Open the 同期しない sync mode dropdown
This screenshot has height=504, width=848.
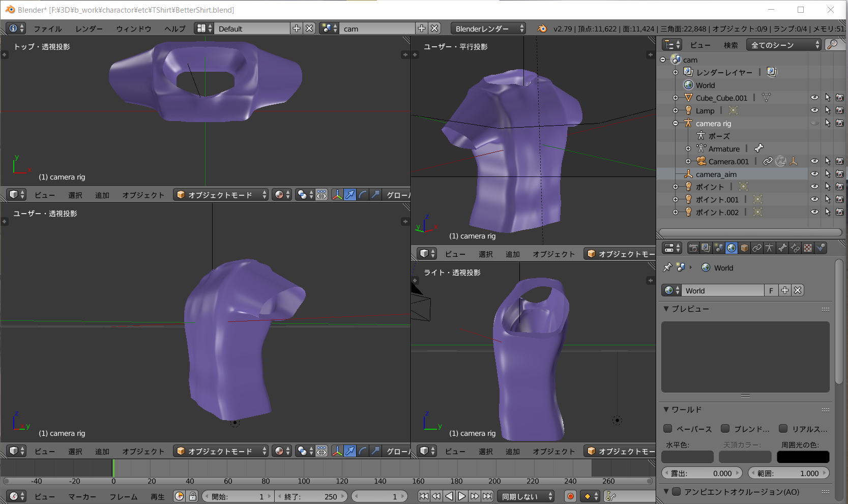point(527,496)
